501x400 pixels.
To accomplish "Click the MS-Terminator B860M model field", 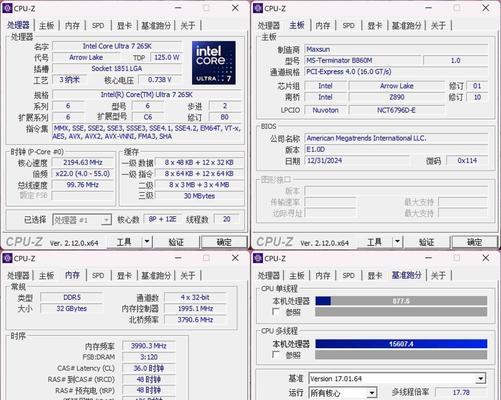I will pyautogui.click(x=363, y=60).
